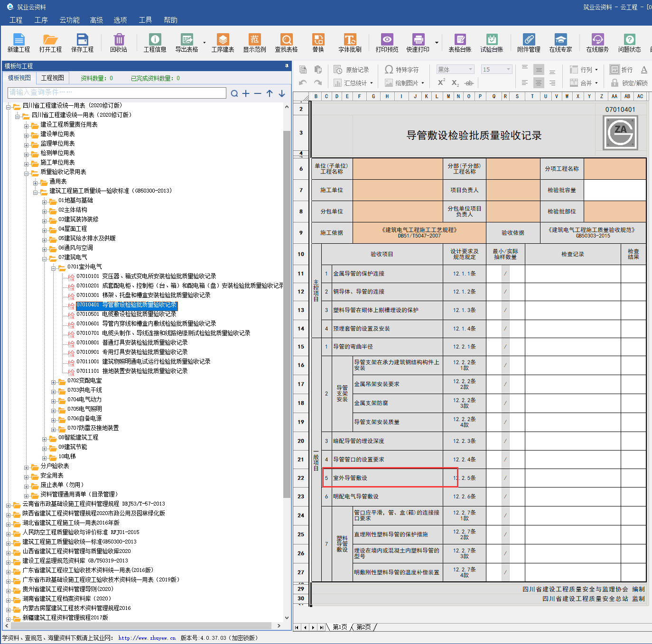Select 安全用表 folder in tree
Image resolution: width=652 pixels, height=644 pixels.
tap(52, 475)
